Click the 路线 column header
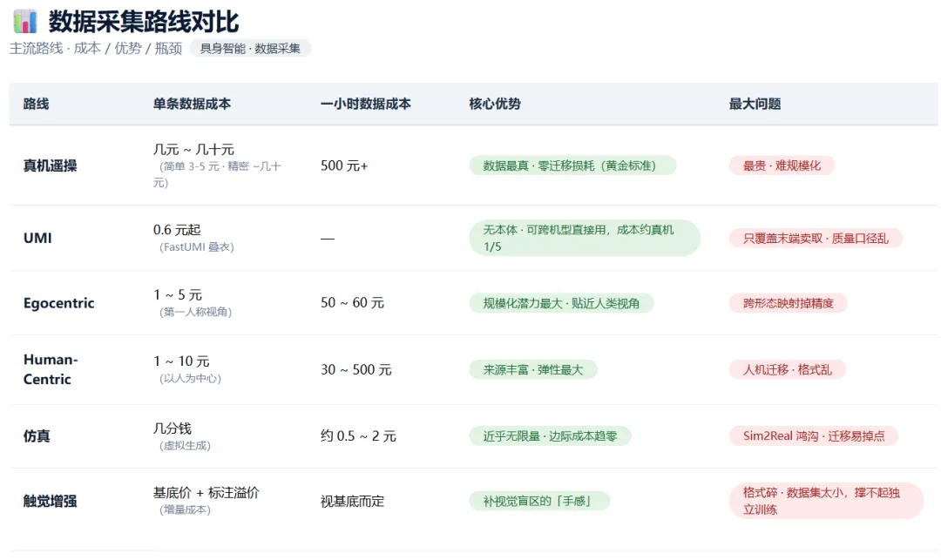Image resolution: width=941 pixels, height=560 pixels. tap(36, 104)
